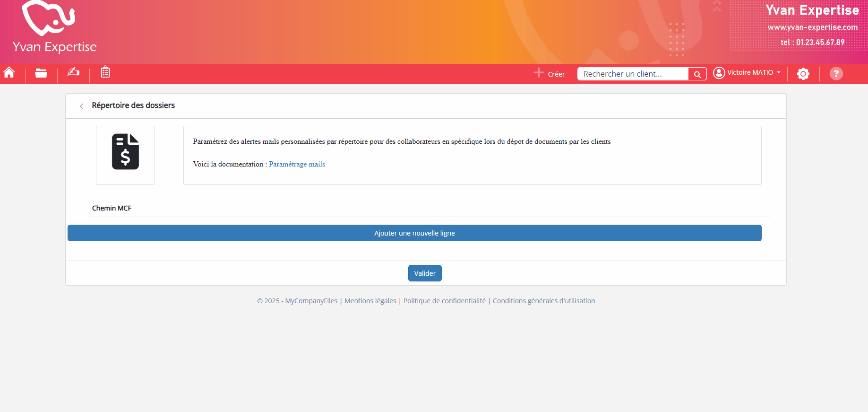Click the invoice document dollar icon
The image size is (868, 412).
point(125,152)
